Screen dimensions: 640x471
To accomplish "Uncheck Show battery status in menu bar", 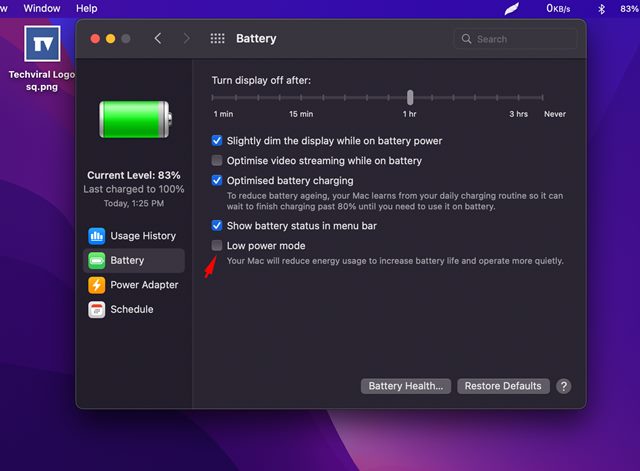I will [217, 226].
